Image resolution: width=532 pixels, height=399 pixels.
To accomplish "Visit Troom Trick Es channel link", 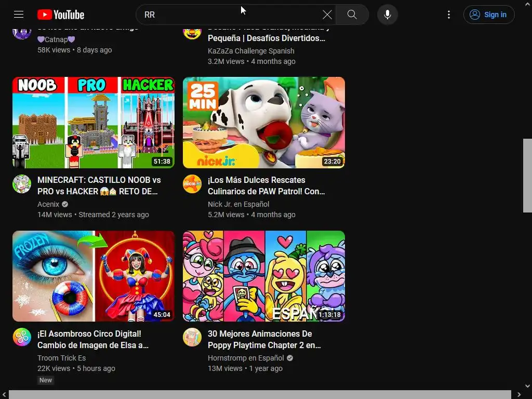I will (x=61, y=358).
